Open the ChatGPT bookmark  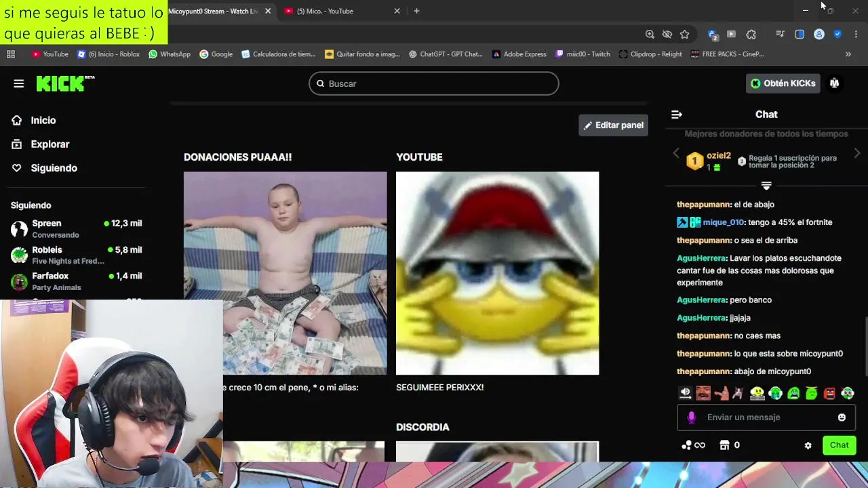[x=446, y=54]
